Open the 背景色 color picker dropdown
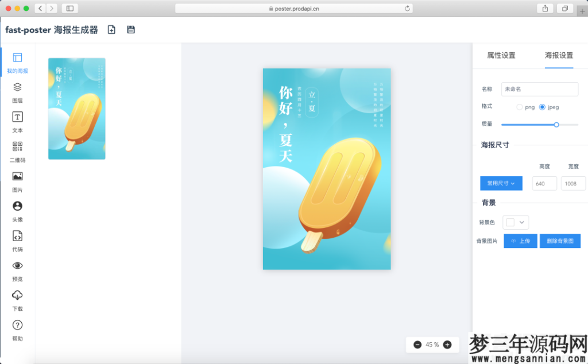Screen dimensions: 588x364 click(516, 222)
